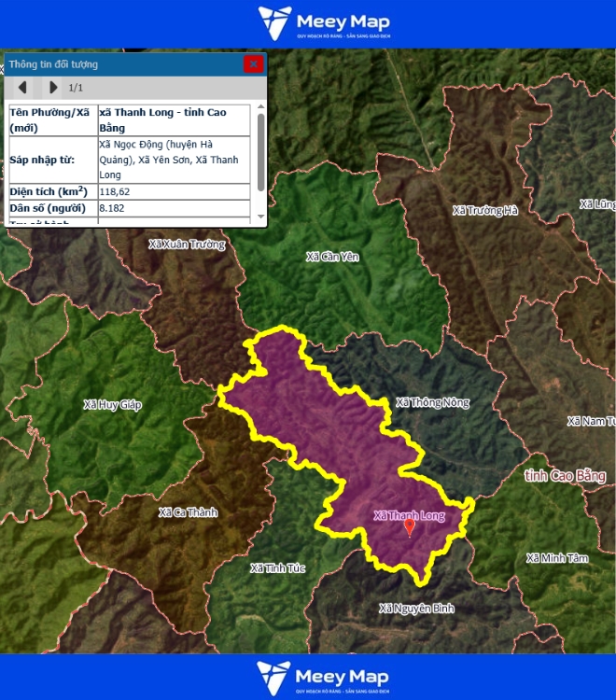Close the Thông tin đối tượng popup
The height and width of the screenshot is (700, 616).
[x=253, y=63]
